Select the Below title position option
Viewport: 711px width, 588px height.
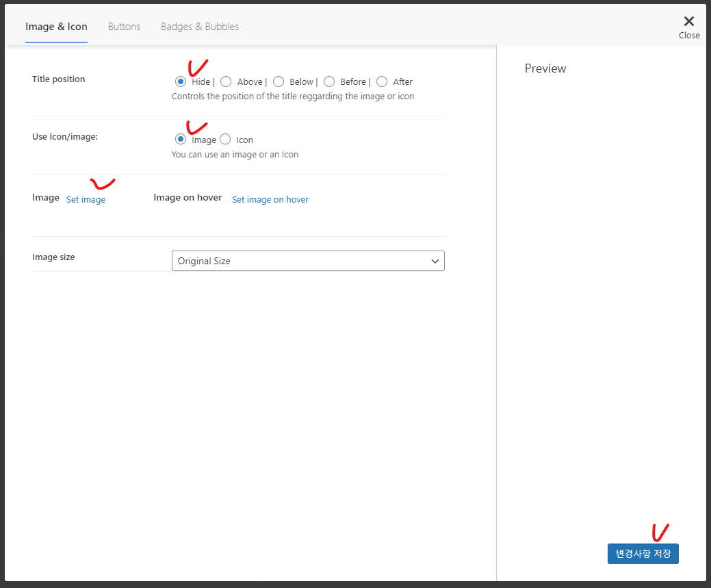[x=279, y=81]
